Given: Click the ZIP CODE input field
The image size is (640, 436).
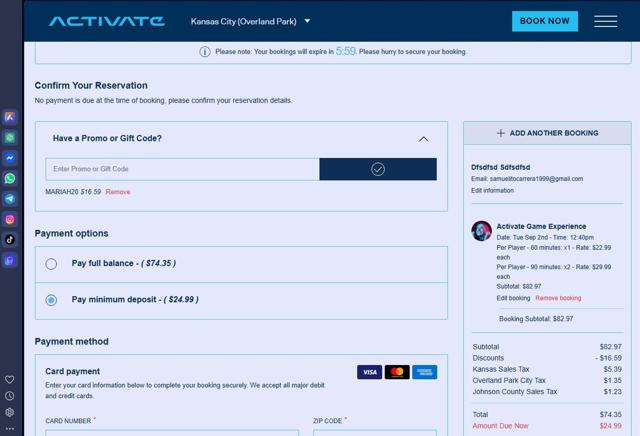Looking at the screenshot, I should pos(375,433).
